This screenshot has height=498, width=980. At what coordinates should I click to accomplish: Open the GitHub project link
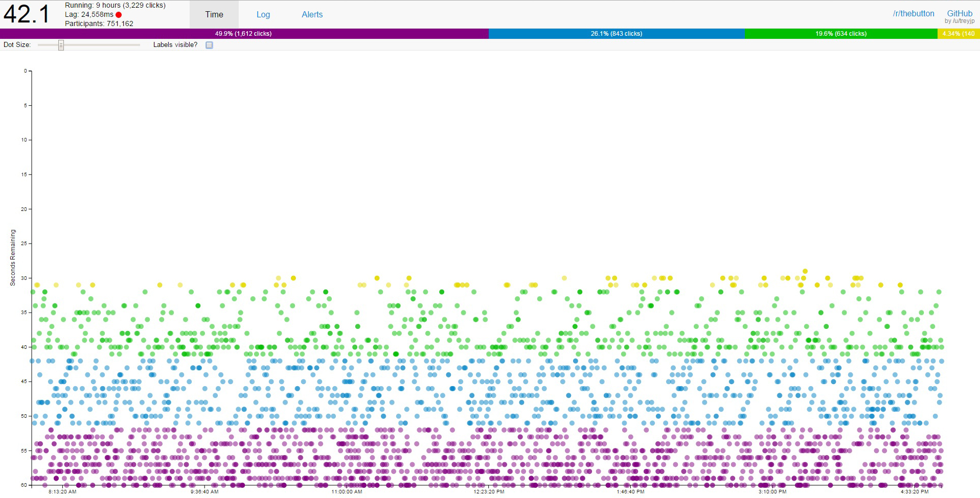[960, 13]
